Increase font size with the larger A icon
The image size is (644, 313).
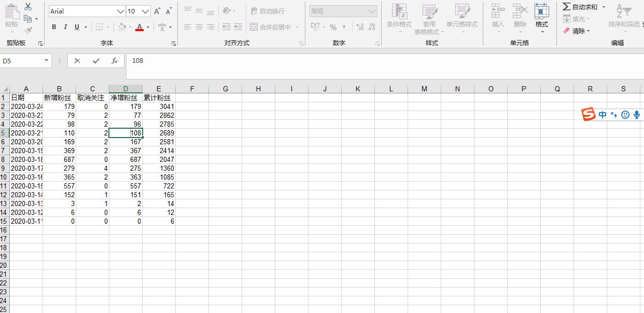coord(157,11)
